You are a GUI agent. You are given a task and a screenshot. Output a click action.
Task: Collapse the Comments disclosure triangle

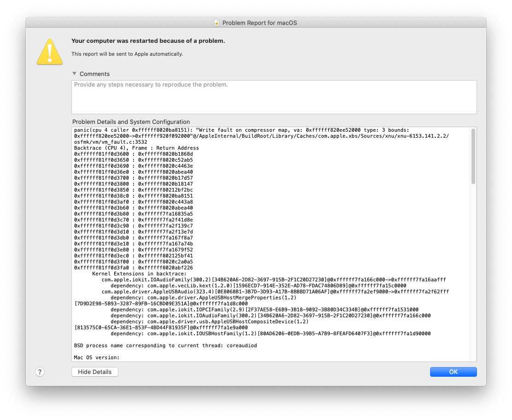coord(75,74)
